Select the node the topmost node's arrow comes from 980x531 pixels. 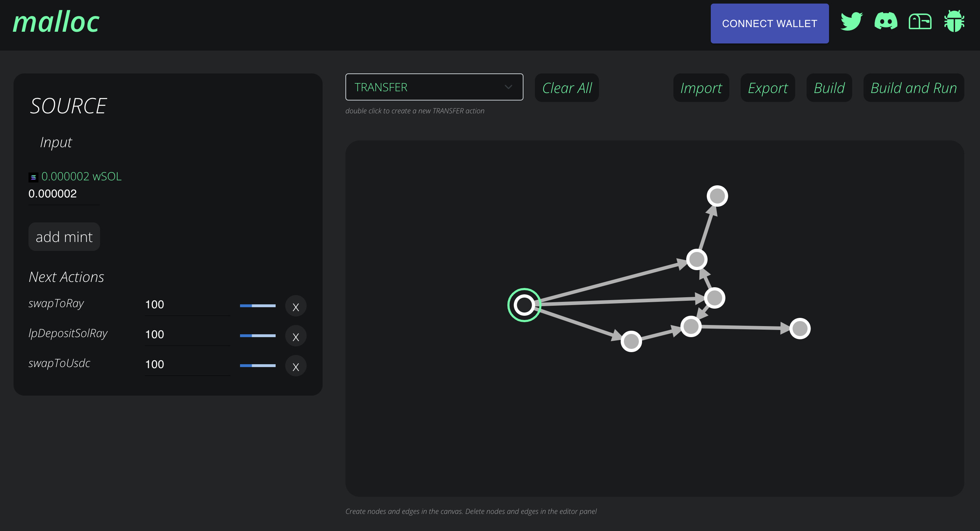pos(697,259)
